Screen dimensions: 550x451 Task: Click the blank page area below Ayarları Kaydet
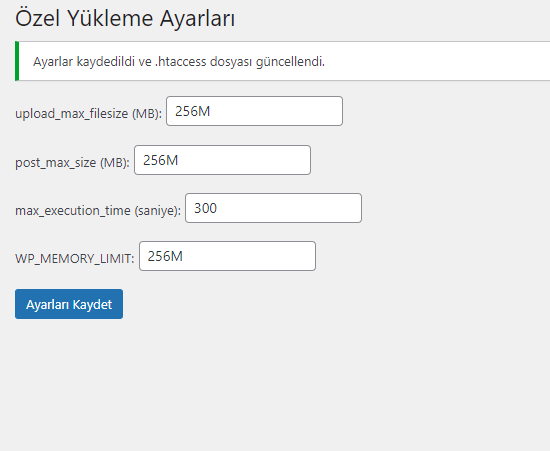[x=246, y=386]
